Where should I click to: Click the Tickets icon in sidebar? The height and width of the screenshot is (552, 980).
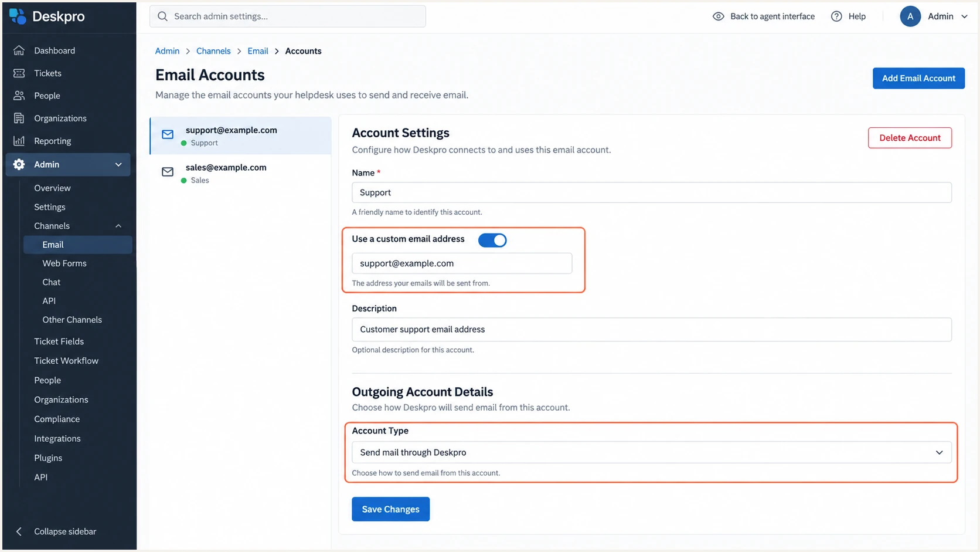coord(19,73)
